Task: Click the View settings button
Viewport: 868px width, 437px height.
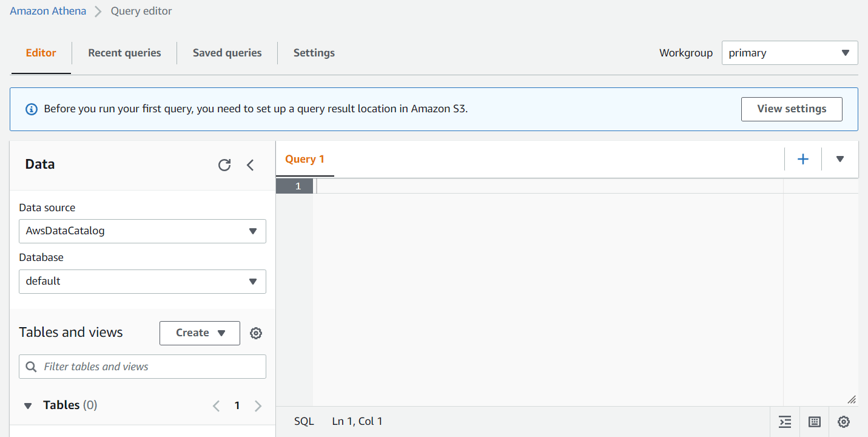Action: [x=792, y=109]
